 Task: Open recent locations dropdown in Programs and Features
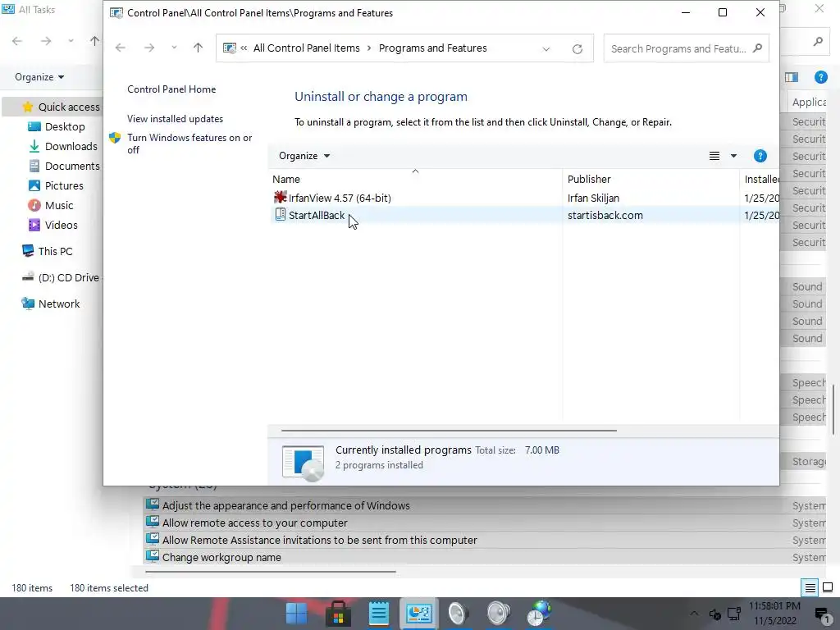pos(174,48)
